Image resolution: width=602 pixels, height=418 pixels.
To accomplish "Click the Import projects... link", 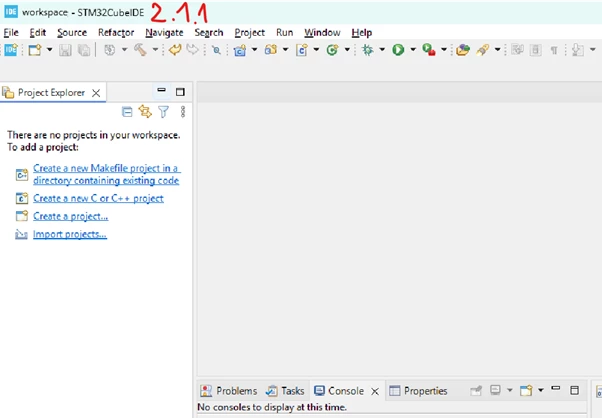I will point(69,234).
